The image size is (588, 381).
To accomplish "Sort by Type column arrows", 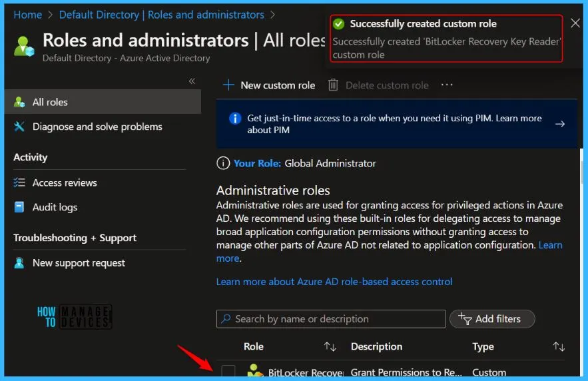I will (x=559, y=346).
